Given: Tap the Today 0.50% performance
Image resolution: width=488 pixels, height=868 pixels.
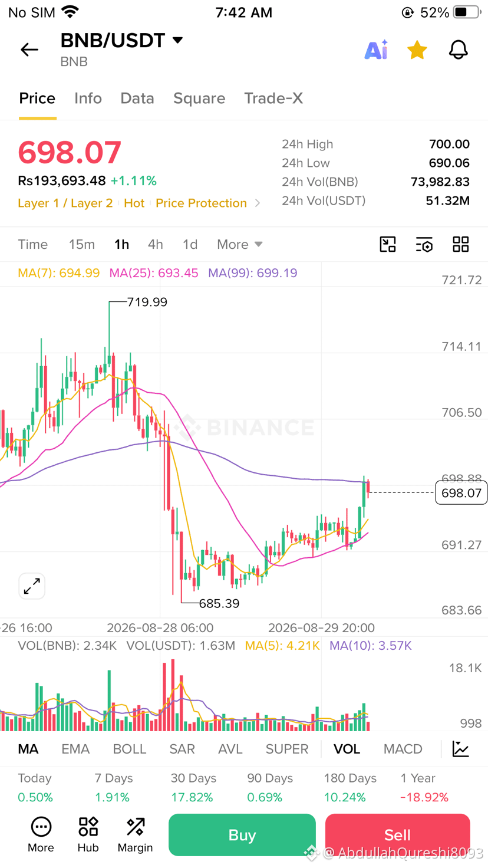Looking at the screenshot, I should point(35,788).
